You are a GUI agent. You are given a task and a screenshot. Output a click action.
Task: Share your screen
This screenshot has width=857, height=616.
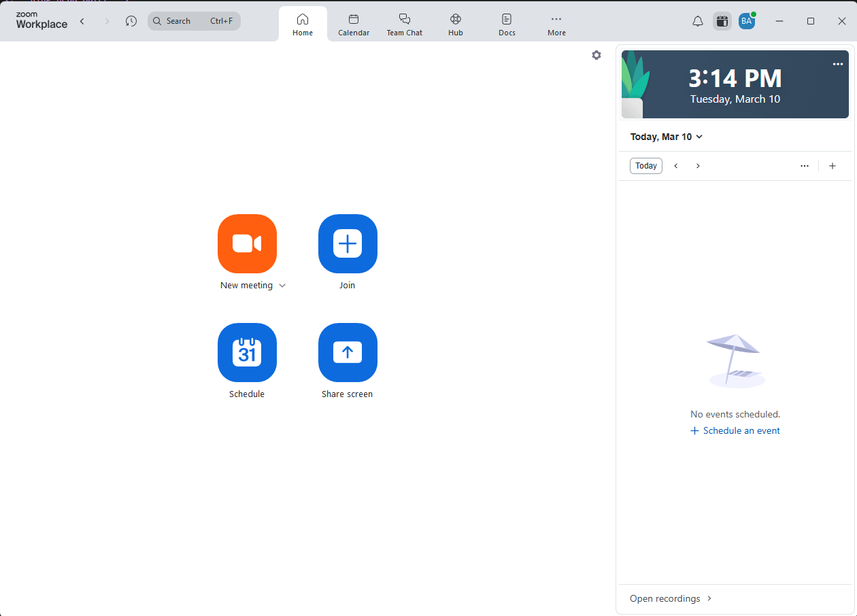[348, 353]
